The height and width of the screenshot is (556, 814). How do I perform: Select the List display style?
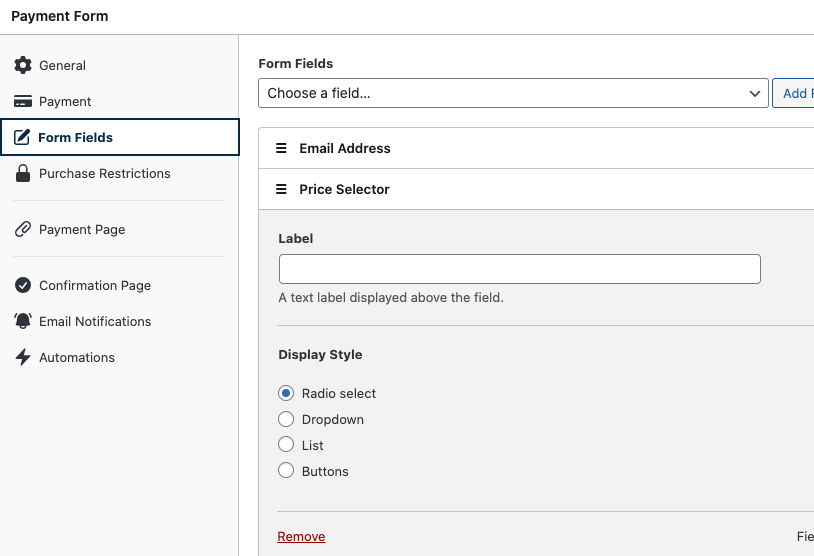(x=286, y=445)
